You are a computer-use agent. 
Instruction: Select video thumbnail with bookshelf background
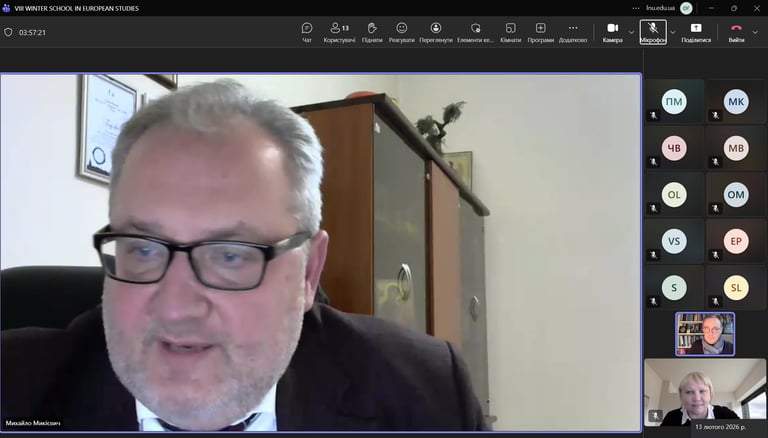(705, 334)
